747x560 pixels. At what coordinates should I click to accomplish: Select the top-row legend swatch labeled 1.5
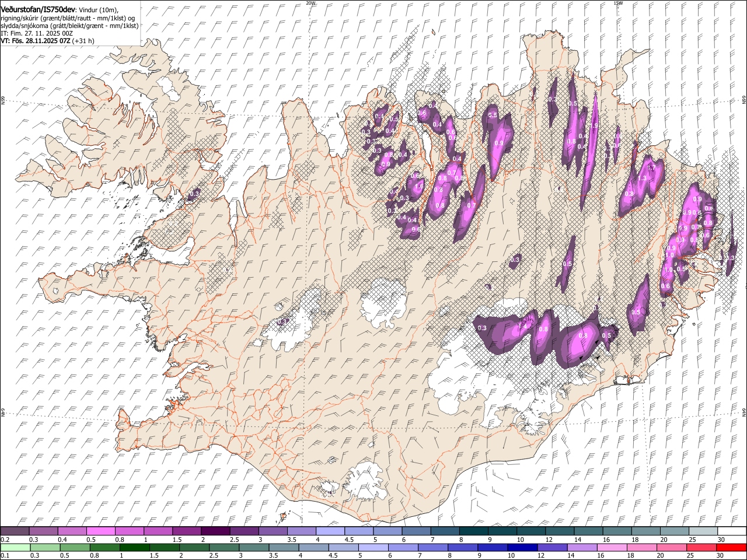tap(187, 531)
